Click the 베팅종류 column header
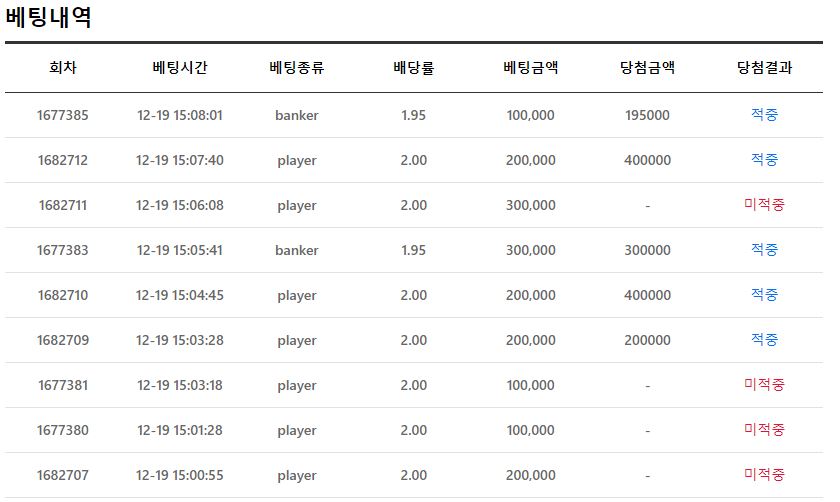This screenshot has width=840, height=502. [x=296, y=68]
